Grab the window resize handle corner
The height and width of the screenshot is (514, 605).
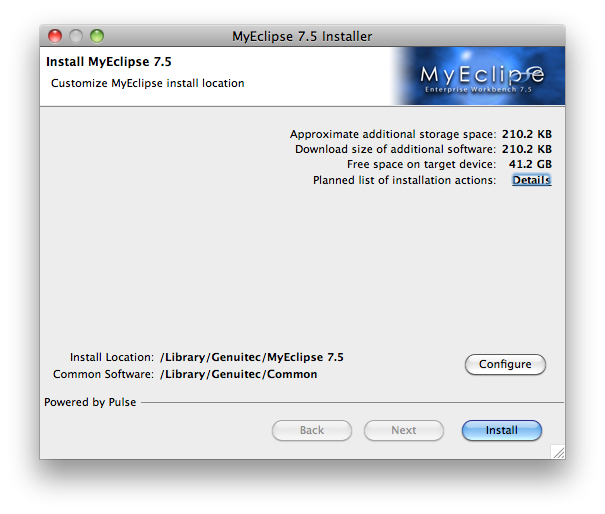(x=558, y=451)
